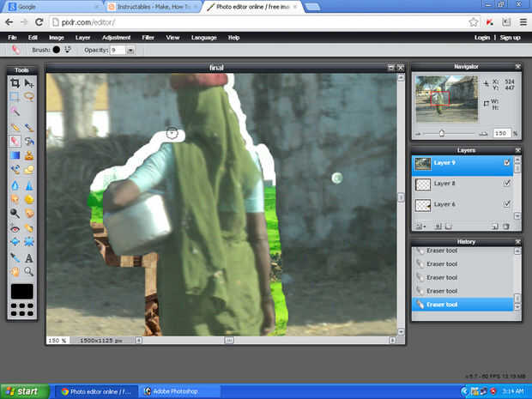Select the Dodge tool

[x=15, y=213]
